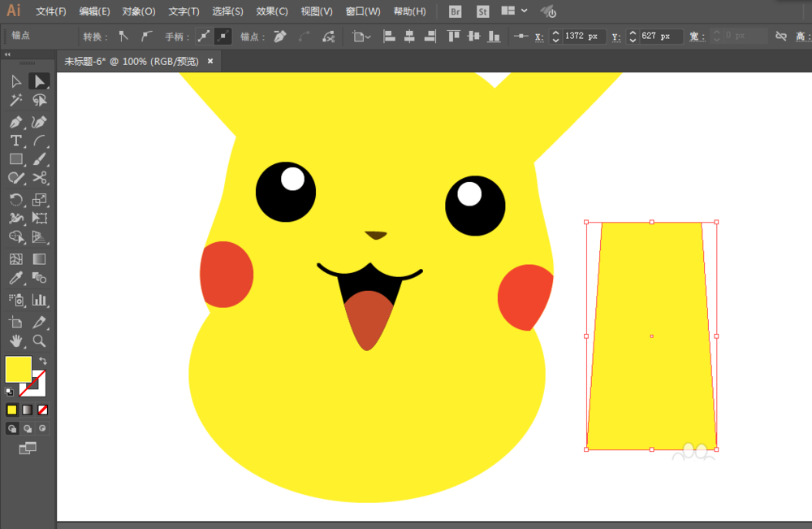
Task: Open the arrange documents dropdown
Action: [514, 11]
